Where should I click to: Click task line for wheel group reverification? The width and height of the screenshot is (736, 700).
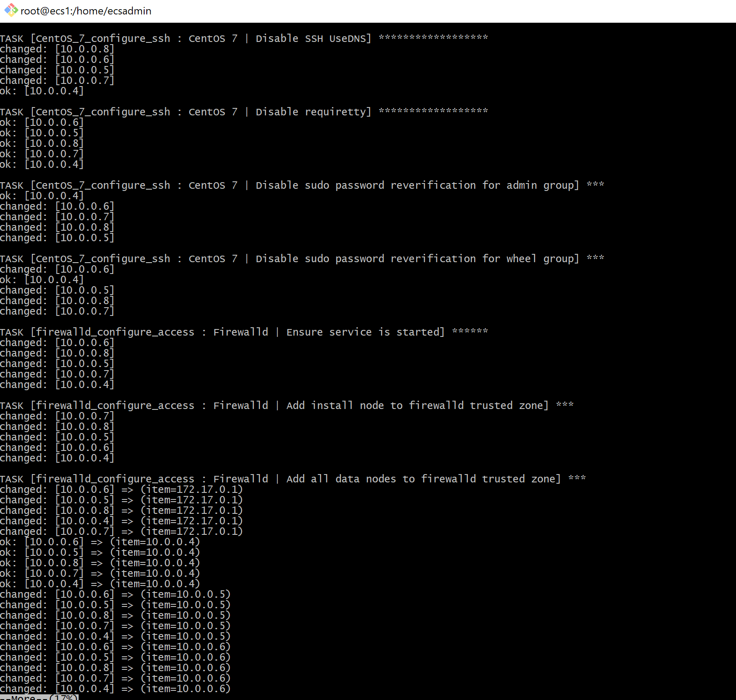click(302, 259)
